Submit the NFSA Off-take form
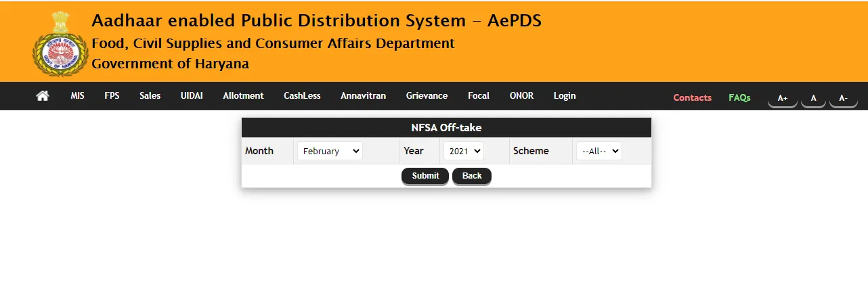868x299 pixels. (425, 176)
